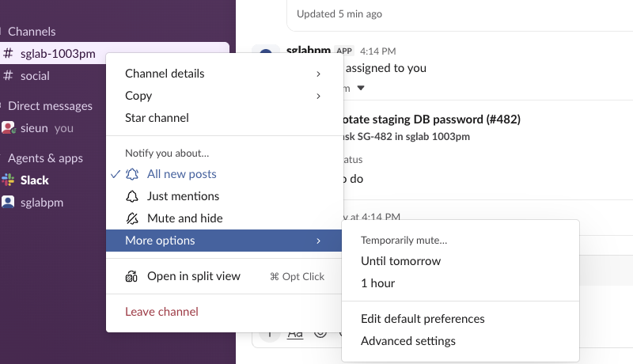This screenshot has height=364, width=633.
Task: Collapse the Channels section
Action: (x=32, y=32)
